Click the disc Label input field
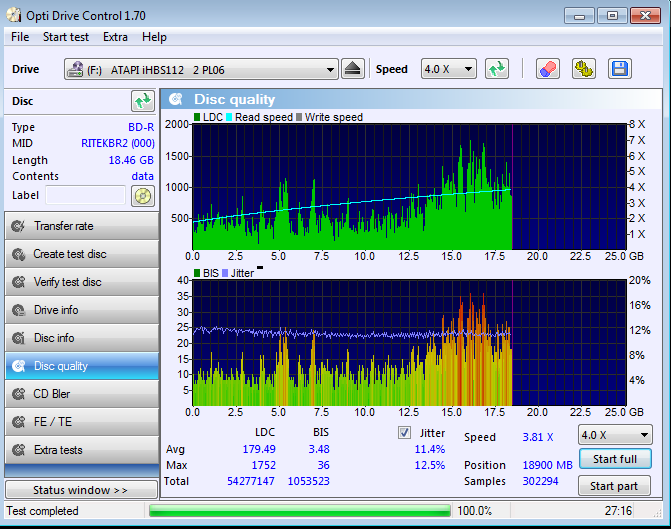The image size is (672, 529). pos(85,195)
